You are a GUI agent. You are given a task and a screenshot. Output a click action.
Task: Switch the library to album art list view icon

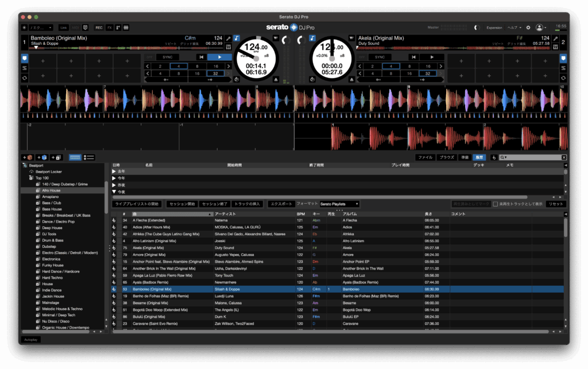89,158
